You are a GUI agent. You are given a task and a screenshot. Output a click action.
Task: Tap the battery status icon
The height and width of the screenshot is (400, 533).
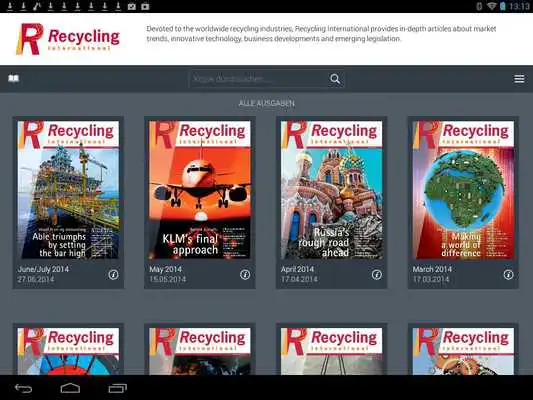[502, 6]
